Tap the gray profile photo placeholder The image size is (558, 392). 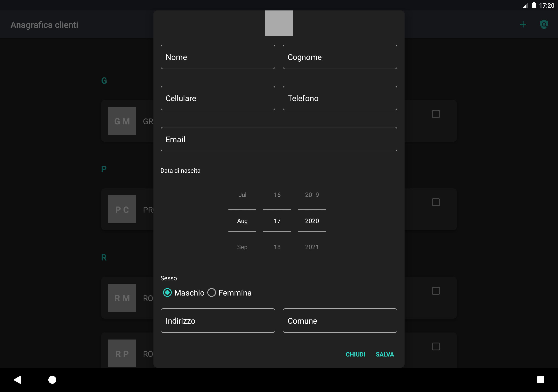pyautogui.click(x=279, y=23)
